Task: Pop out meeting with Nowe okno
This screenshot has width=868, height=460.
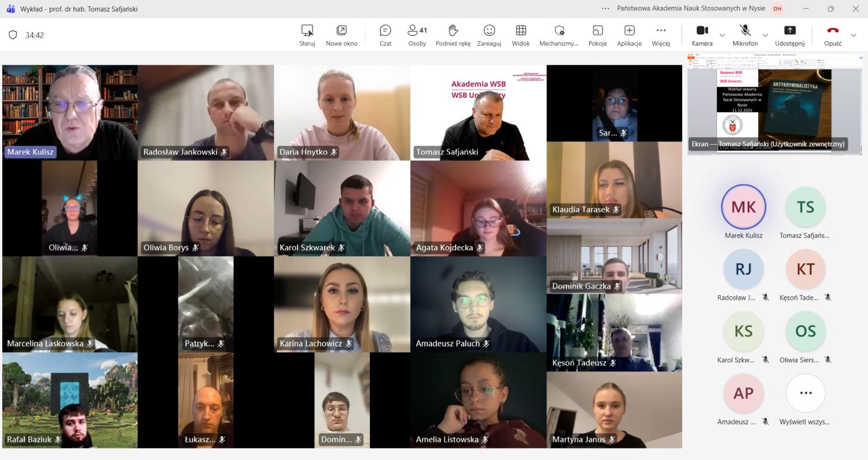Action: [341, 35]
